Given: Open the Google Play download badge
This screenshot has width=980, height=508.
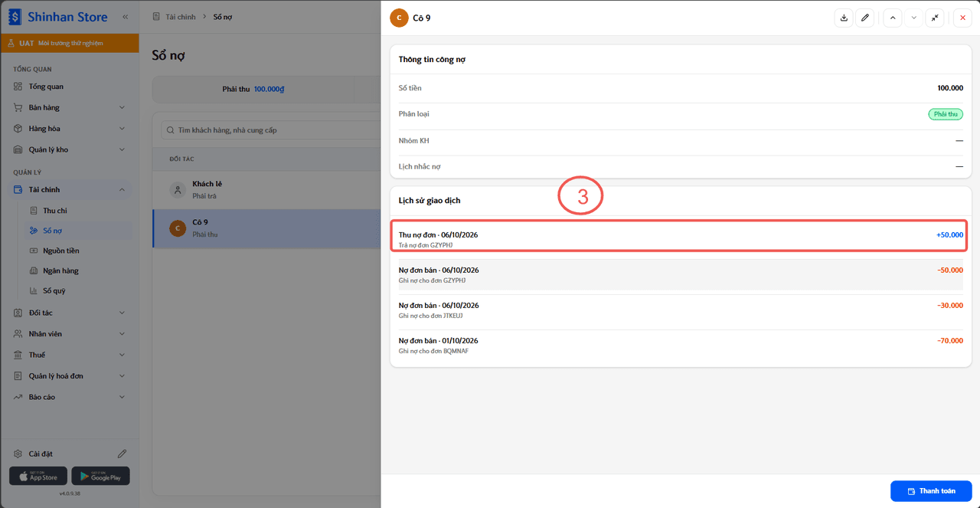Looking at the screenshot, I should [101, 476].
